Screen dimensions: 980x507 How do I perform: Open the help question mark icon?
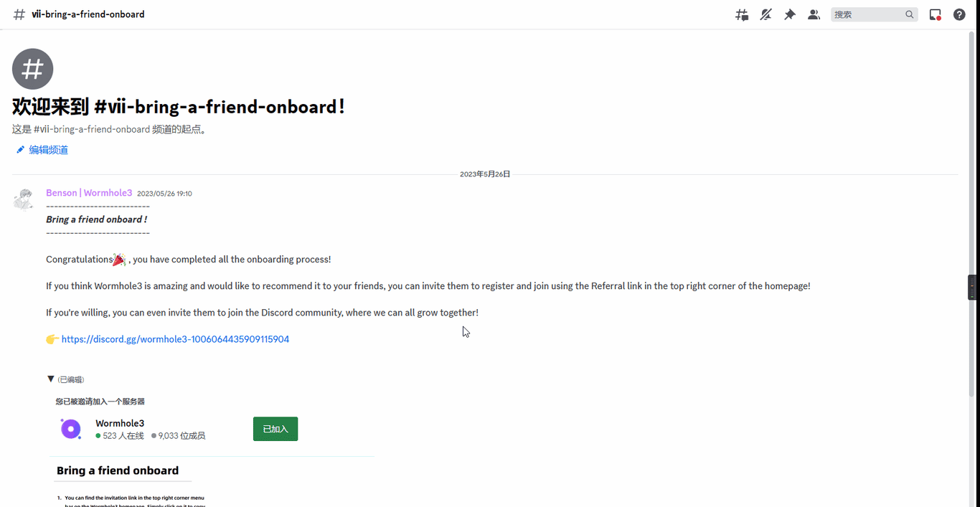pos(959,14)
